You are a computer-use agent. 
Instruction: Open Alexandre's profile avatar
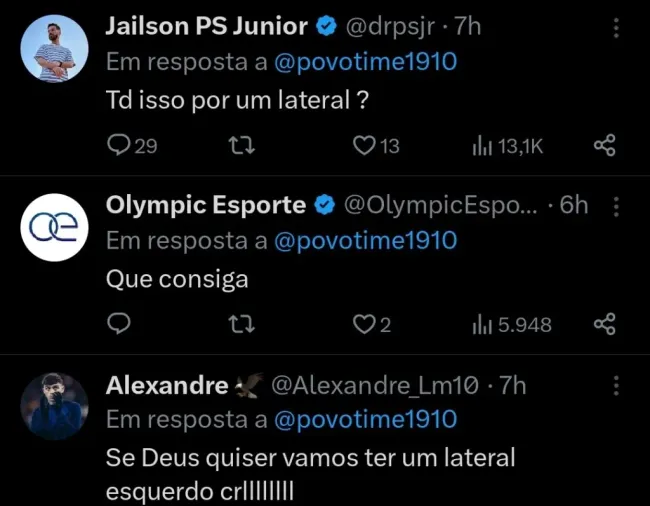pyautogui.click(x=54, y=406)
